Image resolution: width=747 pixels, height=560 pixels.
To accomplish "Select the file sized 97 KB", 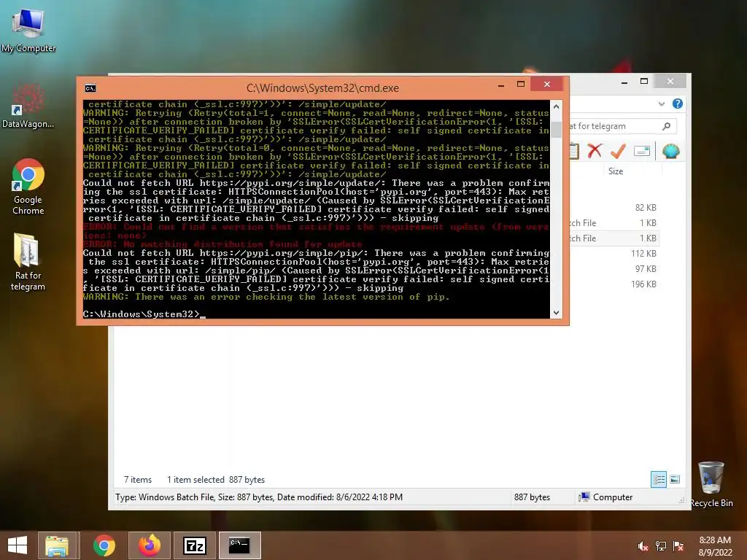I will point(614,268).
